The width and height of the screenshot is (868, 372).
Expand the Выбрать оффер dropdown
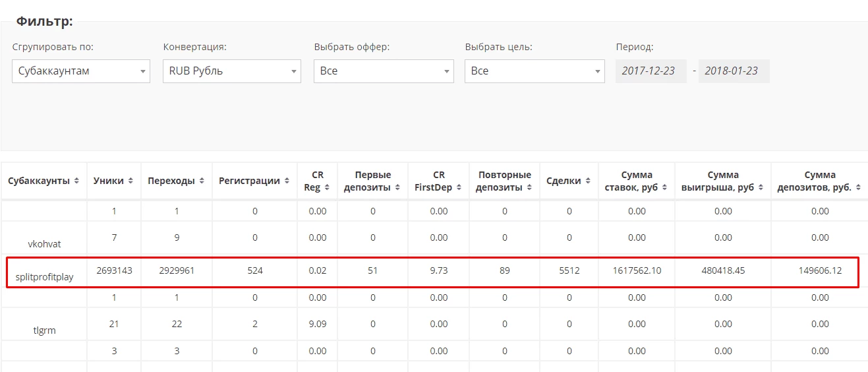(384, 71)
